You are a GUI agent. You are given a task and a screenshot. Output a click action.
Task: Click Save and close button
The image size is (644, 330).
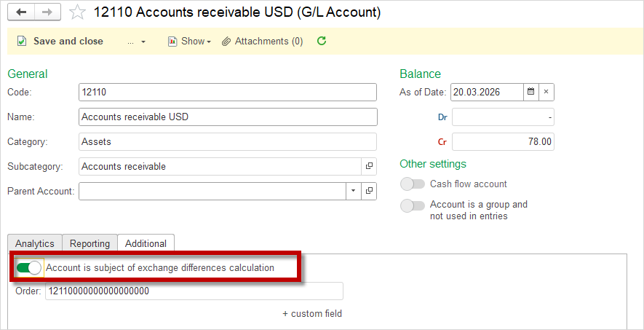[x=60, y=42]
